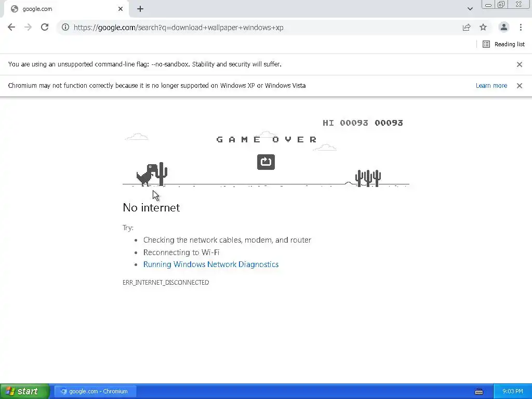
Task: Select the google.com browser tab
Action: point(66,9)
